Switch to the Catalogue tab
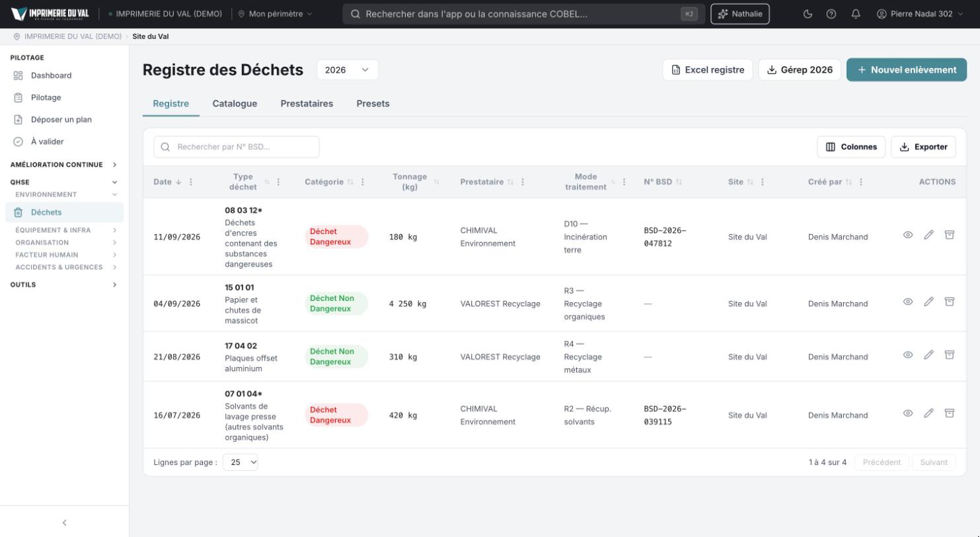The height and width of the screenshot is (537, 980). coord(235,104)
